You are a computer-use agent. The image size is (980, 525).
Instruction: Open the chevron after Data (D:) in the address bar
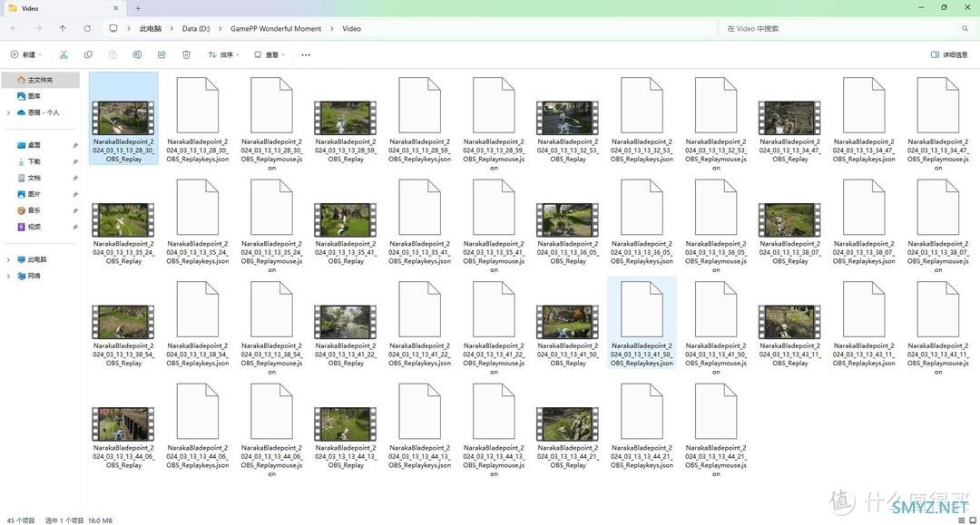[x=220, y=29]
